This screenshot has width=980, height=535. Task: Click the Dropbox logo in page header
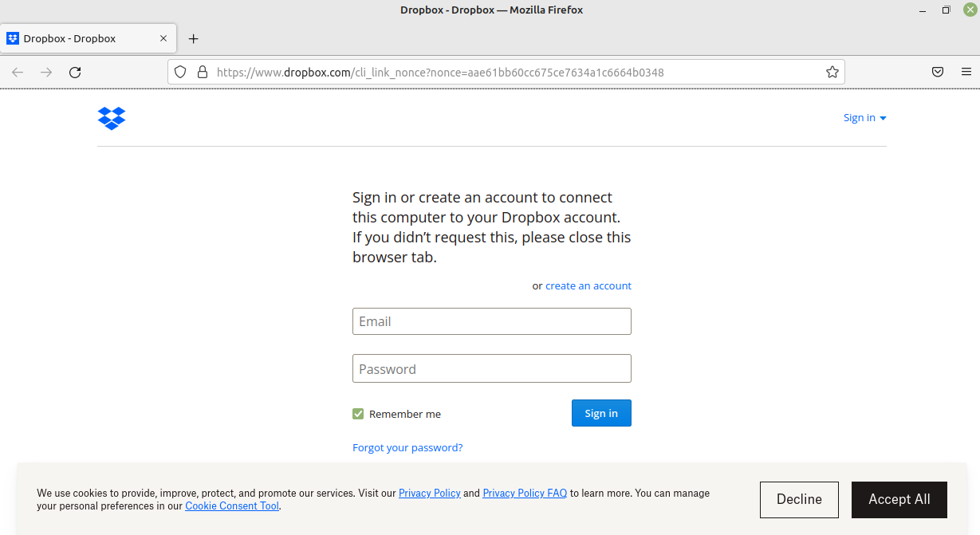pyautogui.click(x=112, y=118)
